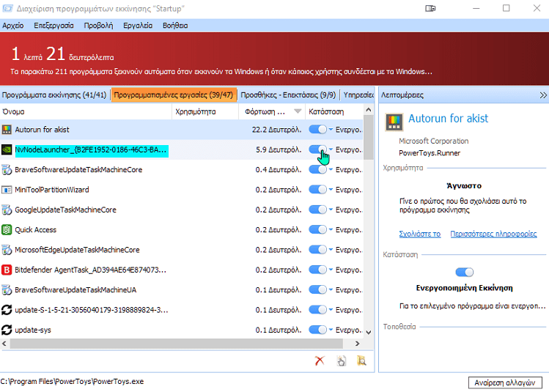Toggle Bitdefender AgentTask startup switch

(317, 270)
